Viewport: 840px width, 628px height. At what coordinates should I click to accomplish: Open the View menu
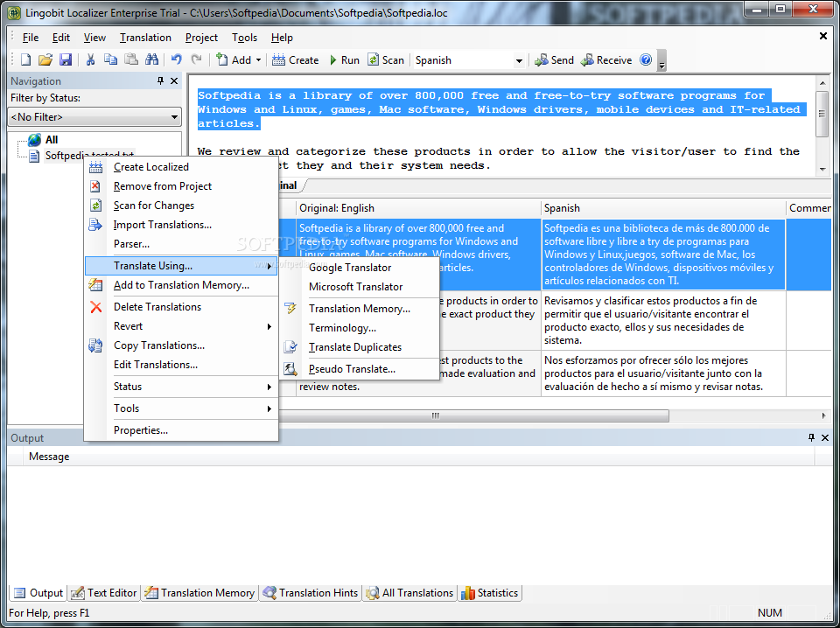[x=94, y=38]
